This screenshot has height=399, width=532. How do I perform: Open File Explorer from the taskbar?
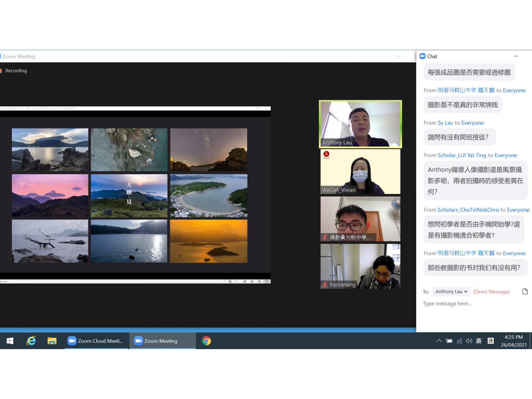point(52,341)
